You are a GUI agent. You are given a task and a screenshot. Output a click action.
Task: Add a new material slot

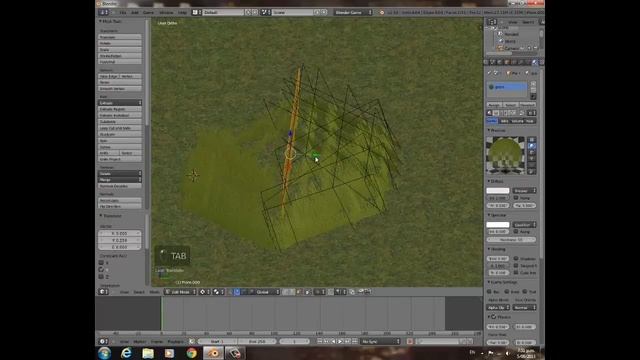coord(533,84)
